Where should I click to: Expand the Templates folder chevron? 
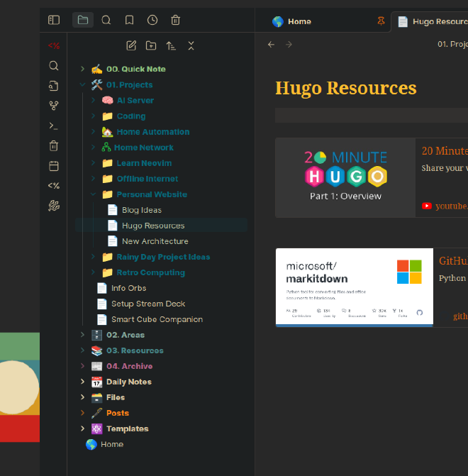(82, 428)
